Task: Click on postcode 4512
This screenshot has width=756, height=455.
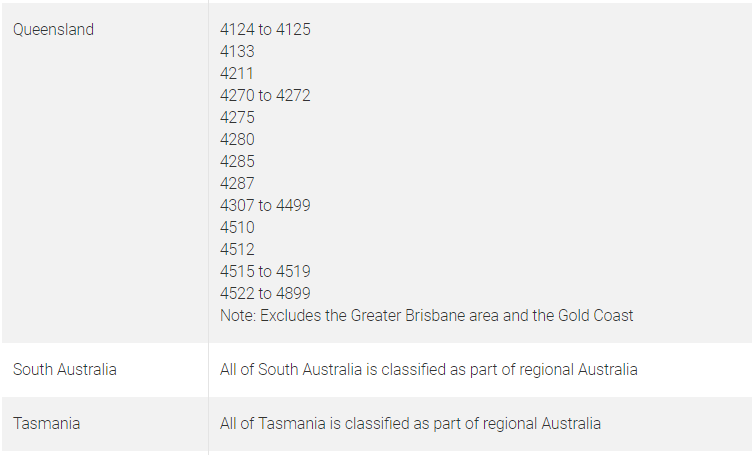Action: (237, 250)
